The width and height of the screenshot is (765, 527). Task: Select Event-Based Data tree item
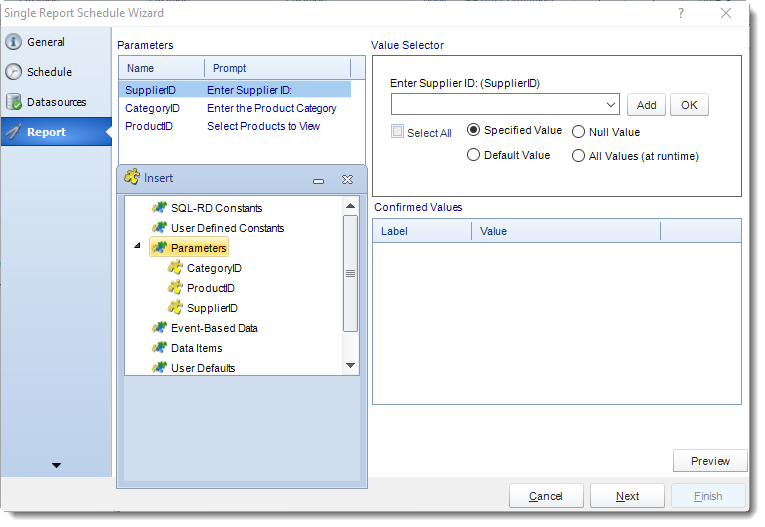214,328
